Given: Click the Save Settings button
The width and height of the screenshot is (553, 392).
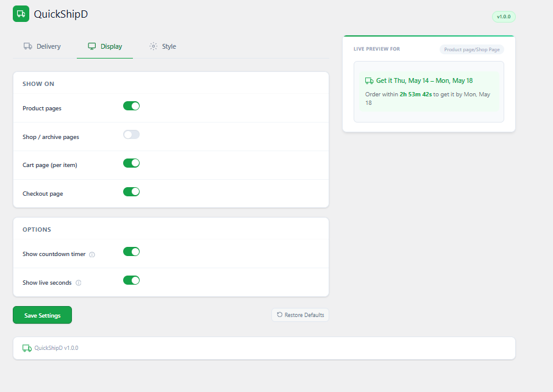Looking at the screenshot, I should pyautogui.click(x=42, y=315).
